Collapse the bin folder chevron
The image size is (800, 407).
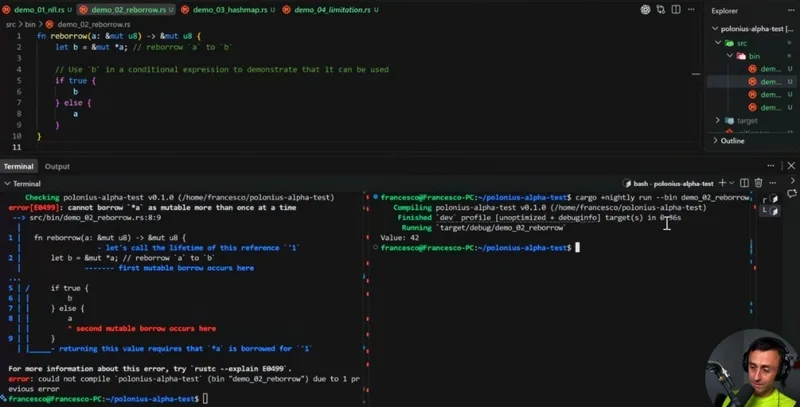tap(730, 56)
